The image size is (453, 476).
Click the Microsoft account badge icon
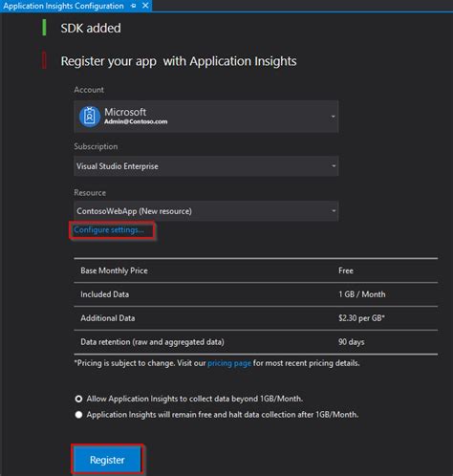(x=90, y=117)
